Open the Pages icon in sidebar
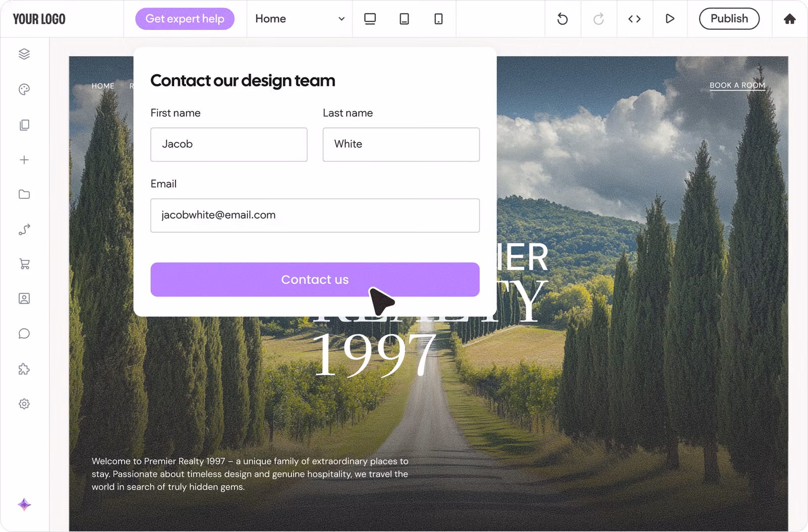The width and height of the screenshot is (808, 532). point(24,125)
